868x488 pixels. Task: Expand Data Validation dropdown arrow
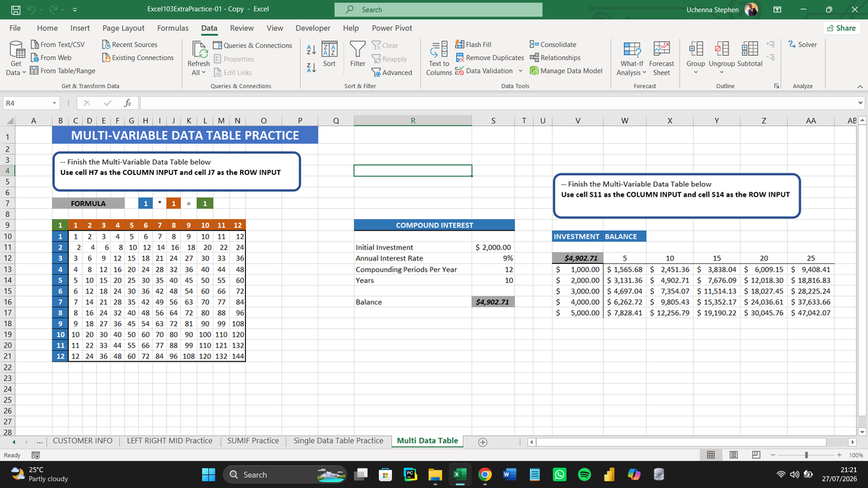521,71
